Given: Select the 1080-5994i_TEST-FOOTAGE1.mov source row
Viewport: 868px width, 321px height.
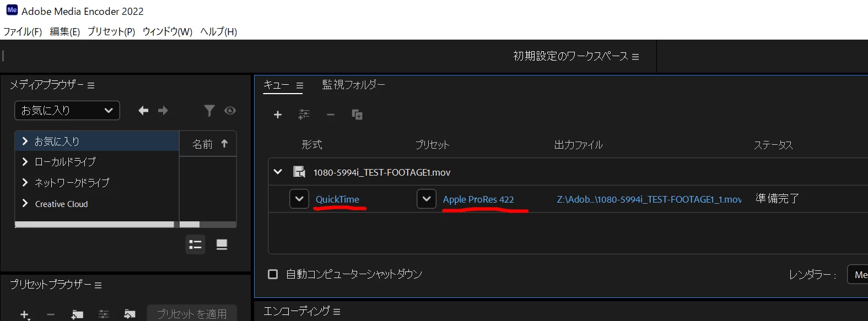Looking at the screenshot, I should click(x=568, y=172).
